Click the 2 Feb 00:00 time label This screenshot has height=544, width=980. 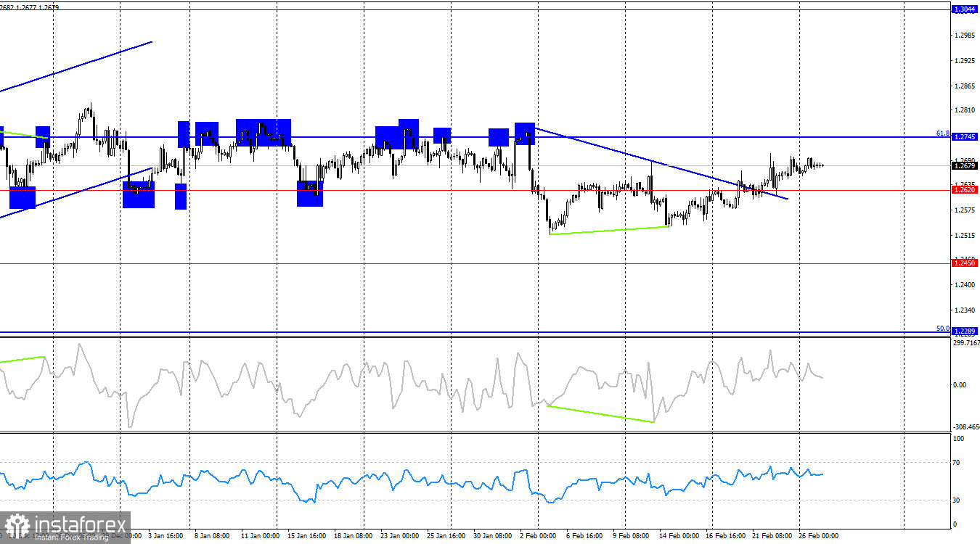pyautogui.click(x=538, y=537)
